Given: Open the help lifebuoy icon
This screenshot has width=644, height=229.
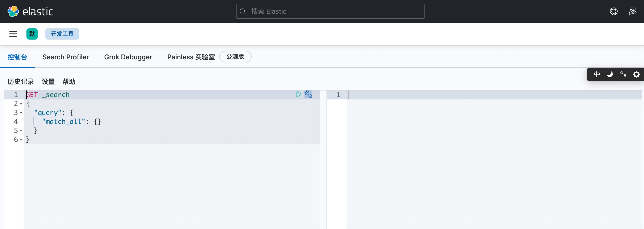Looking at the screenshot, I should pyautogui.click(x=614, y=11).
